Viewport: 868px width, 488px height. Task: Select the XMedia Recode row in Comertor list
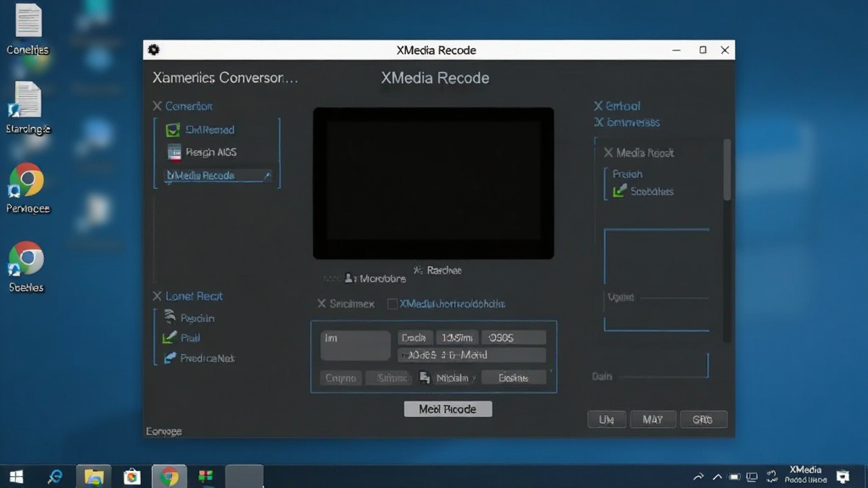(218, 175)
